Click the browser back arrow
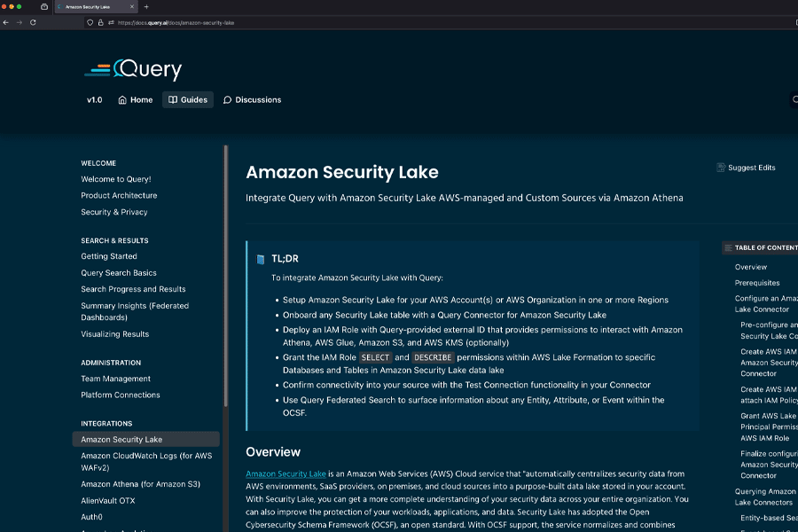 coord(7,22)
